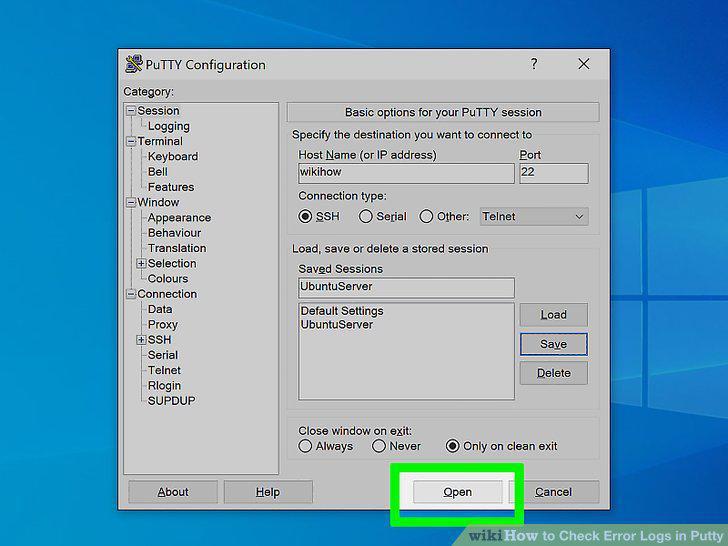The width and height of the screenshot is (728, 546).
Task: Open the SUPDUP settings category
Action: coord(171,401)
